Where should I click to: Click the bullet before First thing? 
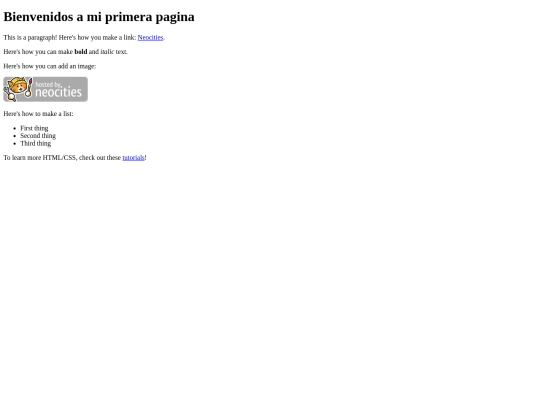(14, 128)
